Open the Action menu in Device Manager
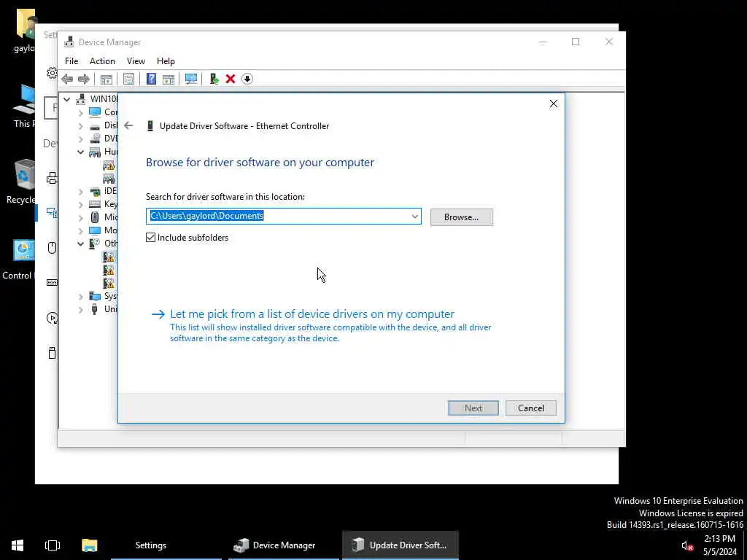The image size is (747, 560). (102, 61)
